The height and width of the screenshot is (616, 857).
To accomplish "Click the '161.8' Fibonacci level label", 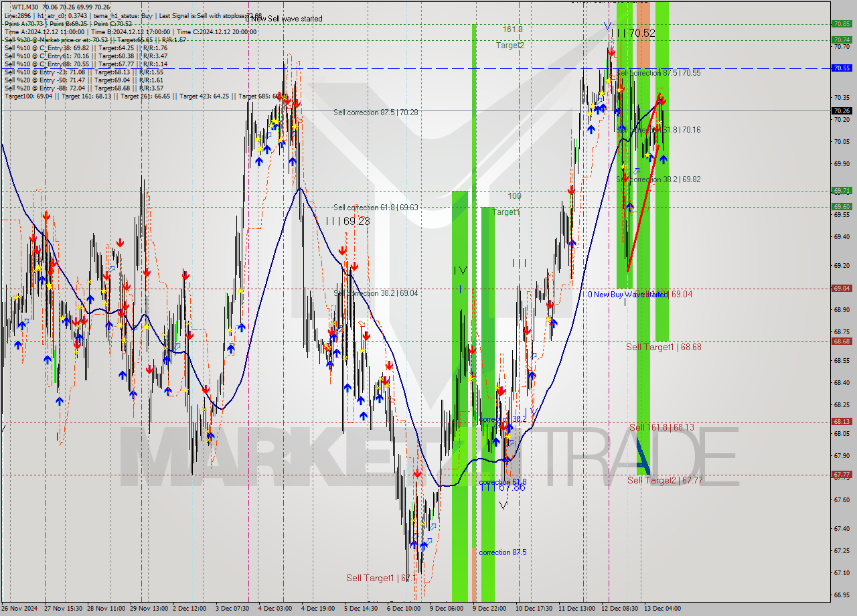I will 513,29.
